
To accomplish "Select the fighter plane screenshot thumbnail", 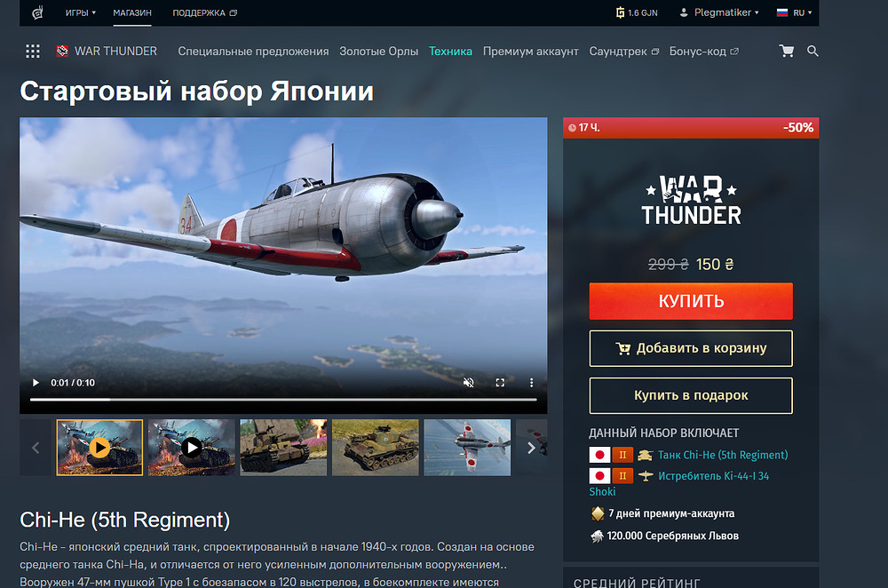I will 467,448.
